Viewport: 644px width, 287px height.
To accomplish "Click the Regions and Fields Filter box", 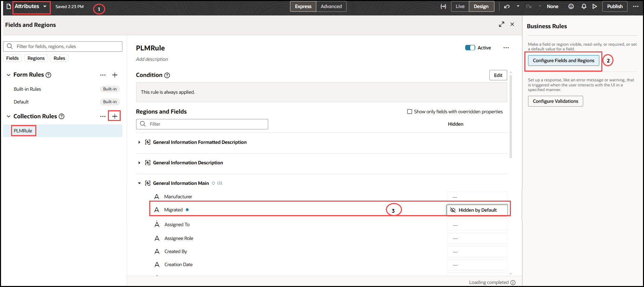I will click(x=202, y=124).
